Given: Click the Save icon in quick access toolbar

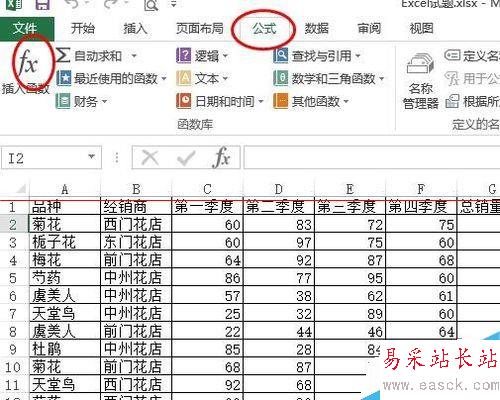Looking at the screenshot, I should 42,5.
